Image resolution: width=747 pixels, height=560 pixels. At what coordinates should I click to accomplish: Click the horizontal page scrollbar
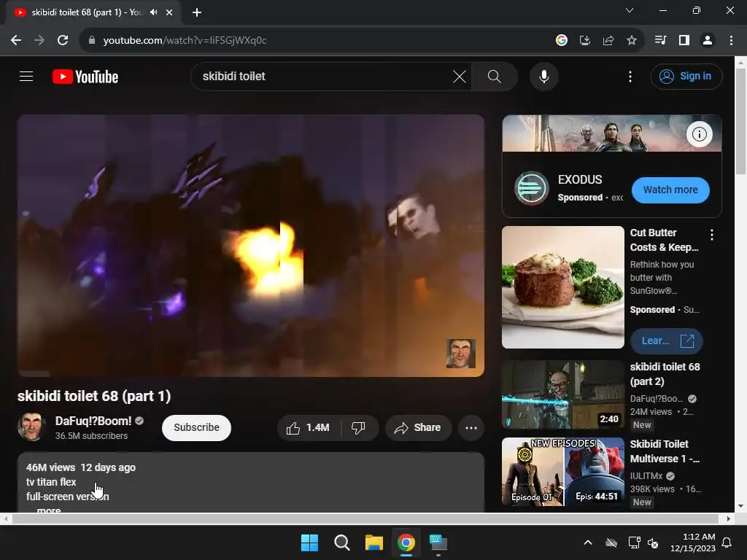[365, 518]
